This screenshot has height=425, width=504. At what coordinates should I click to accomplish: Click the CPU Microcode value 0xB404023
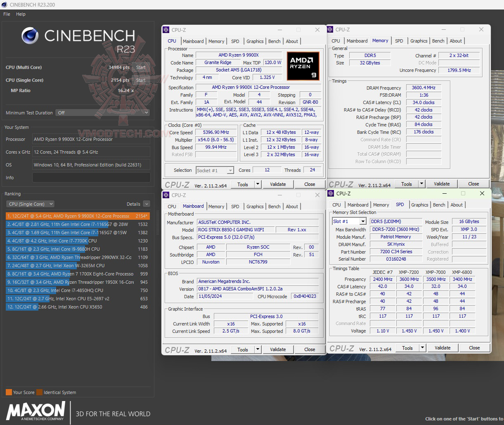(x=305, y=297)
